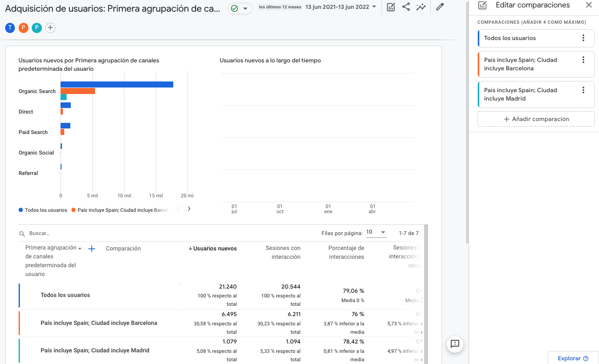Expand the Primera agrupación de canales dimension dropdown
The height and width of the screenshot is (364, 599).
pyautogui.click(x=80, y=249)
